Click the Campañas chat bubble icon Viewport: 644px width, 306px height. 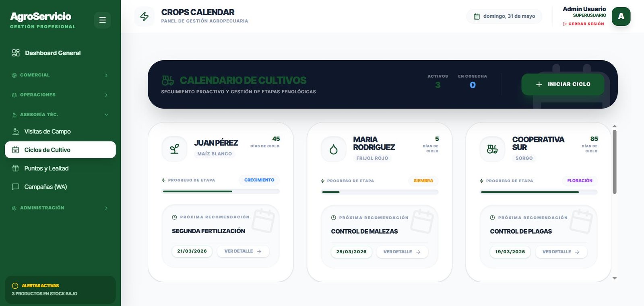pyautogui.click(x=16, y=187)
